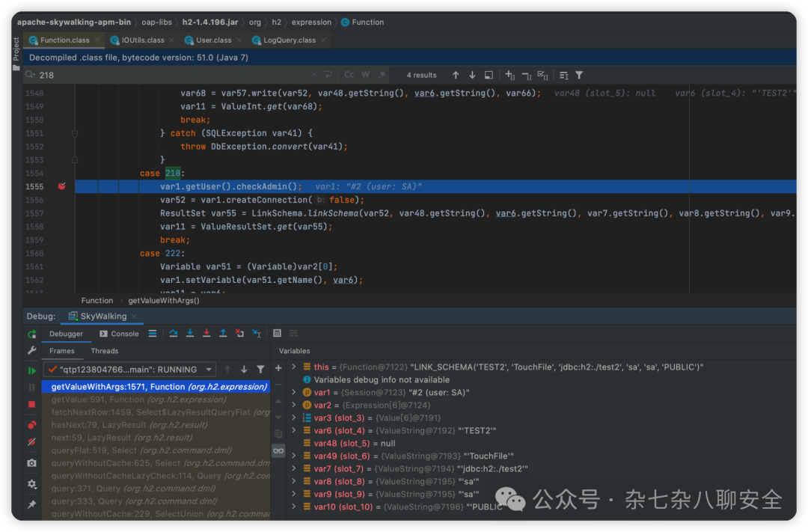Select the hasNext:79 LazyResult frame
808x532 pixels.
coord(156,425)
